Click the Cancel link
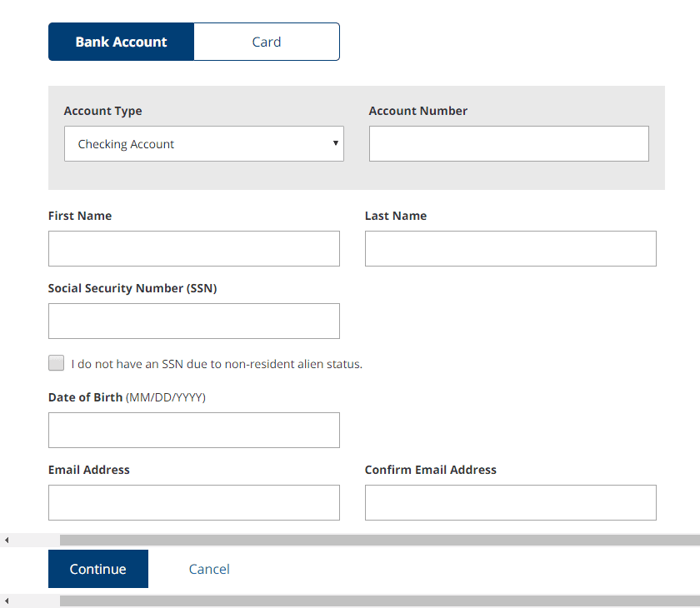Viewport: 700px width, 608px height. pyautogui.click(x=209, y=569)
